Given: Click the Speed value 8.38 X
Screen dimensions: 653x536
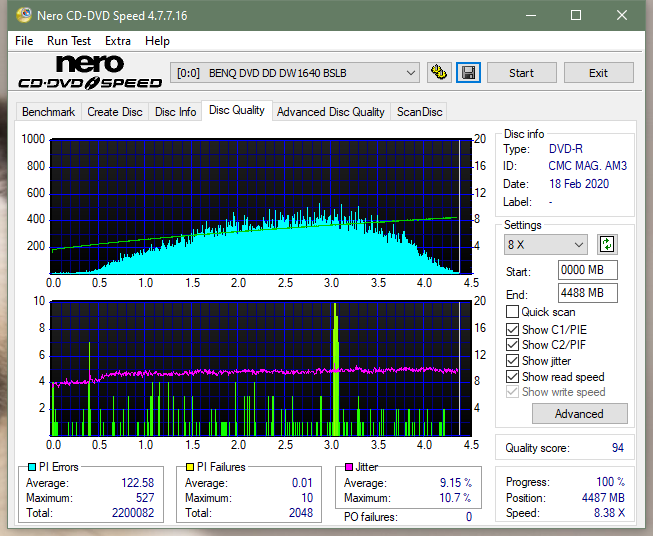Looking at the screenshot, I should click(x=609, y=513).
